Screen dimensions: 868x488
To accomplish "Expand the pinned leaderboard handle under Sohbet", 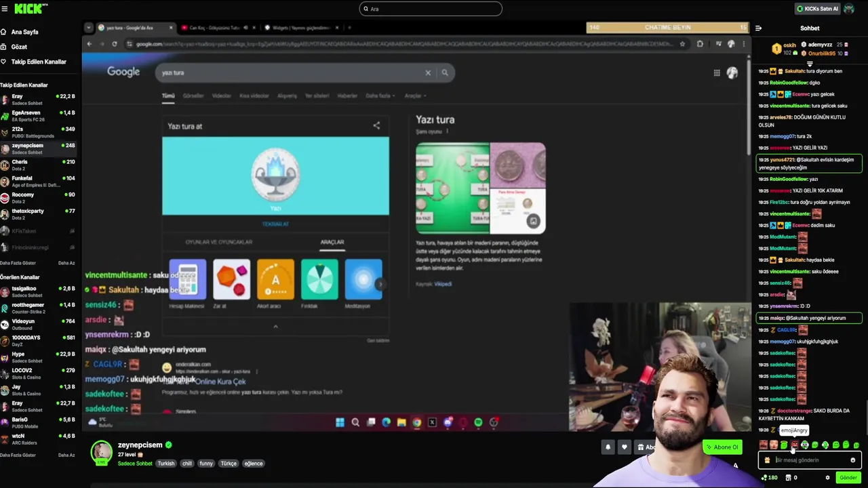I will 810,64.
